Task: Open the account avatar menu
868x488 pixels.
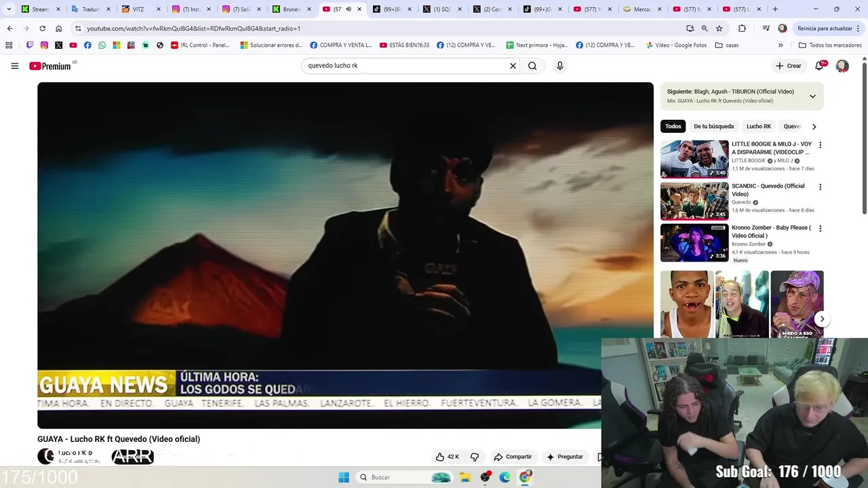Action: pos(842,66)
